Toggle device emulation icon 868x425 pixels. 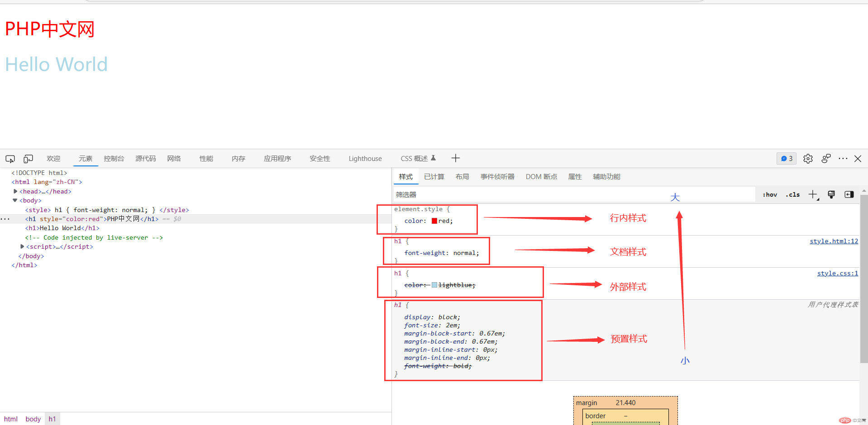28,159
